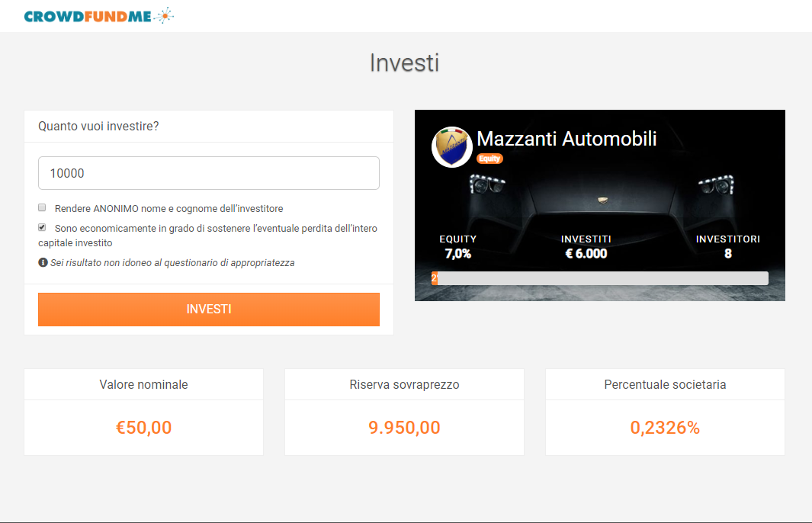
Task: Click the right headlight in the car image
Action: (716, 184)
